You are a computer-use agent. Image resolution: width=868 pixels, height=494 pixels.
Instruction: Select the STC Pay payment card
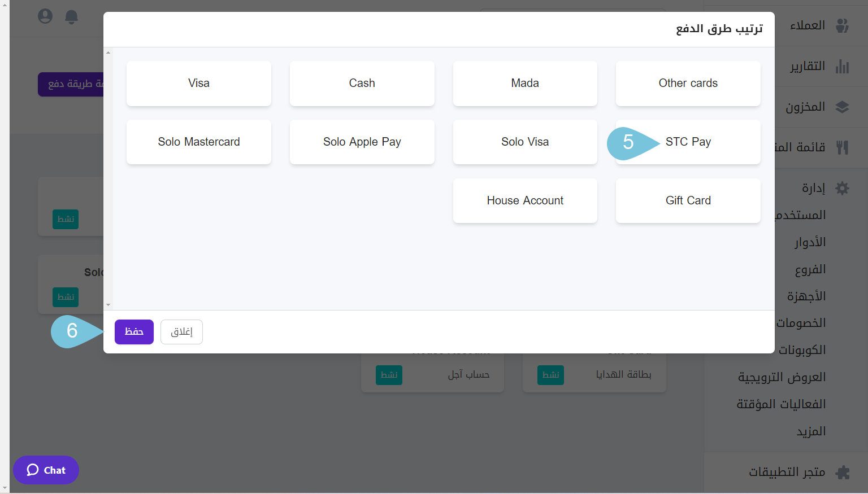tap(688, 142)
